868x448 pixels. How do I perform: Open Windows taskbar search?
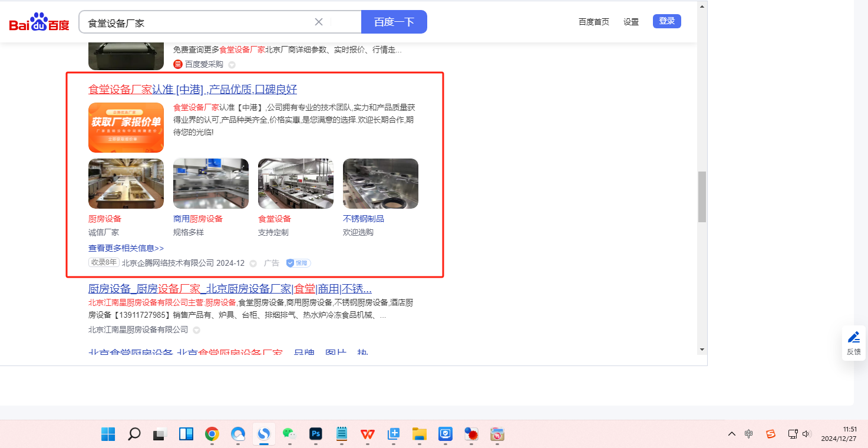tap(134, 434)
